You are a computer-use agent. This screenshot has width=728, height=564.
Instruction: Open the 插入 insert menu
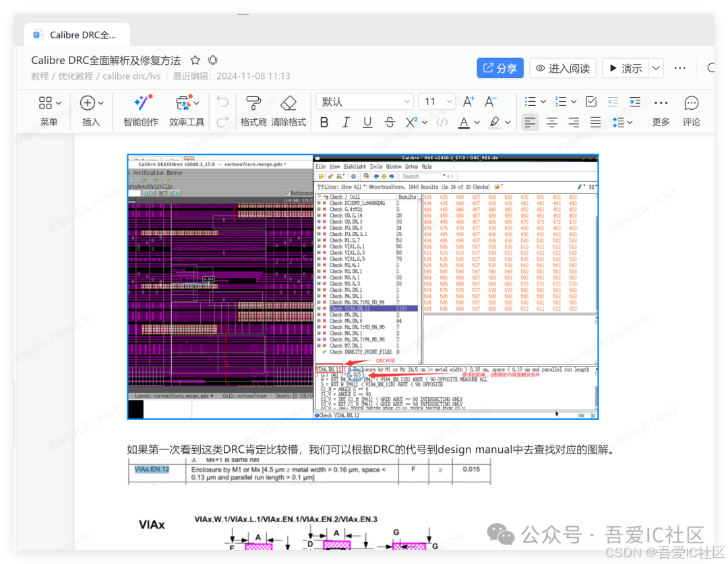(91, 111)
